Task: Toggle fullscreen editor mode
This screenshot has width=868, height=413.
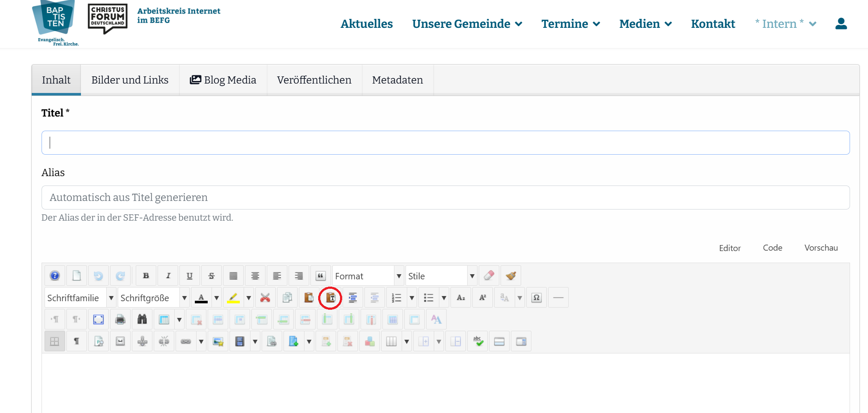Action: pyautogui.click(x=98, y=319)
